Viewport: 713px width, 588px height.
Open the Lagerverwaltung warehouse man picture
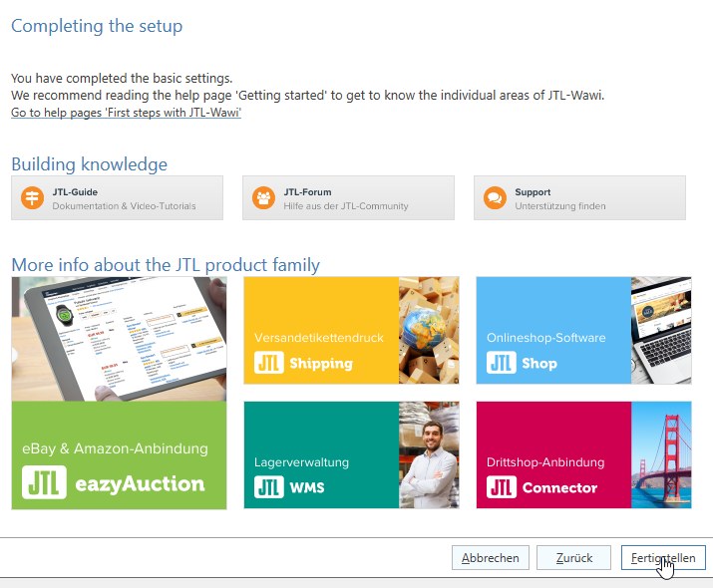coord(429,454)
